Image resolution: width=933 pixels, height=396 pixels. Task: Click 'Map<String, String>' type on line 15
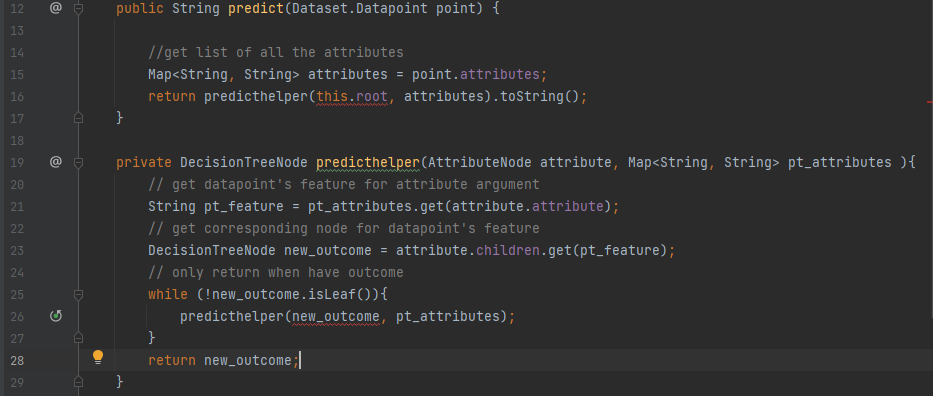click(224, 75)
